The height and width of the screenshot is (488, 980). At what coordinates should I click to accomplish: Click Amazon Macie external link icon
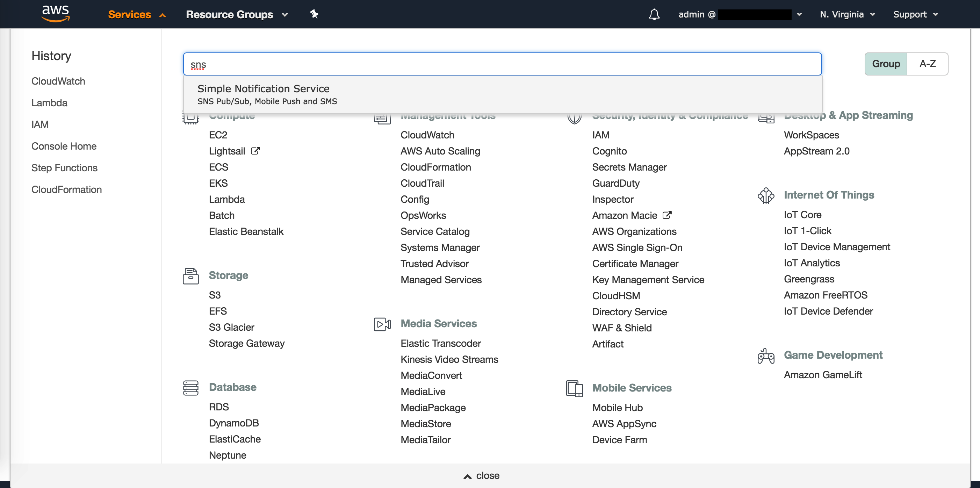tap(667, 215)
